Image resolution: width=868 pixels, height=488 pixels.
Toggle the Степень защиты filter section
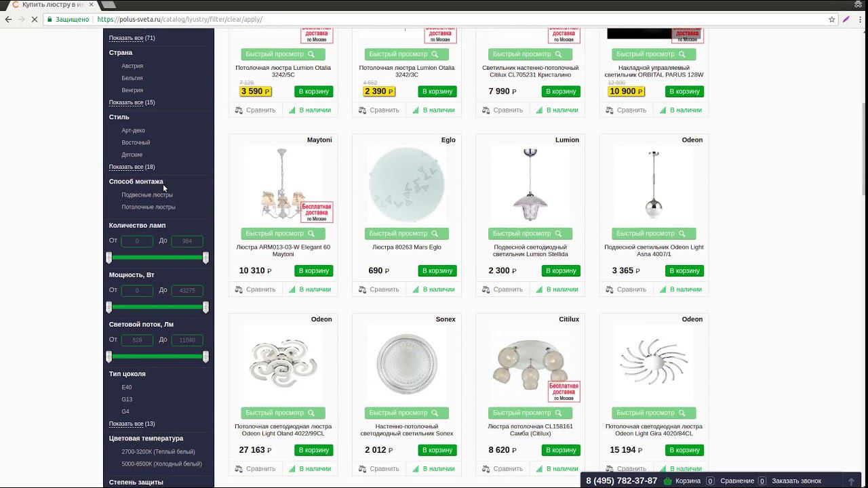pos(136,483)
